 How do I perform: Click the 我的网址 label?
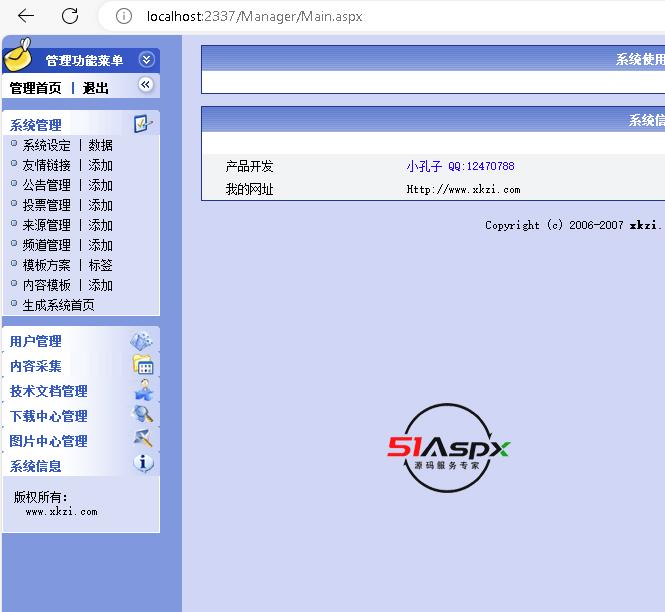click(249, 189)
